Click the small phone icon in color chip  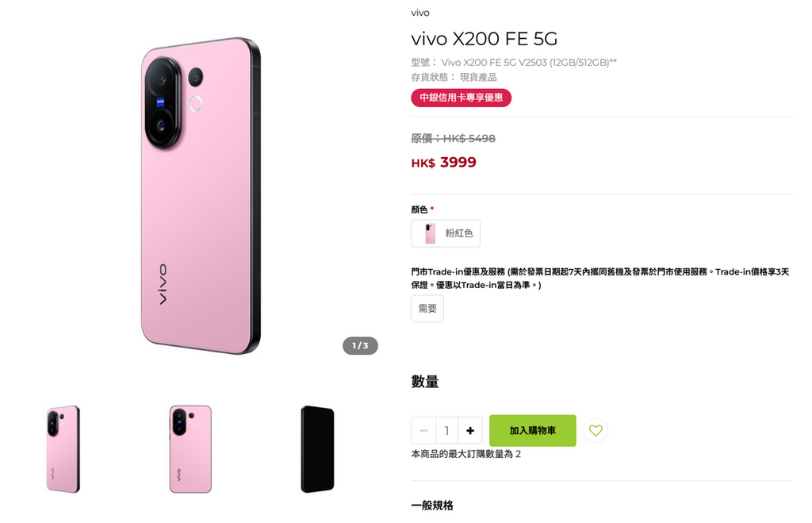coord(430,233)
